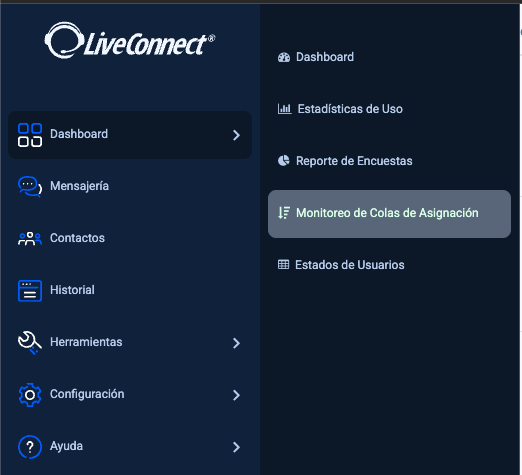Screen dimensions: 522x475
Task: Go to Contactos section
Action: point(77,238)
